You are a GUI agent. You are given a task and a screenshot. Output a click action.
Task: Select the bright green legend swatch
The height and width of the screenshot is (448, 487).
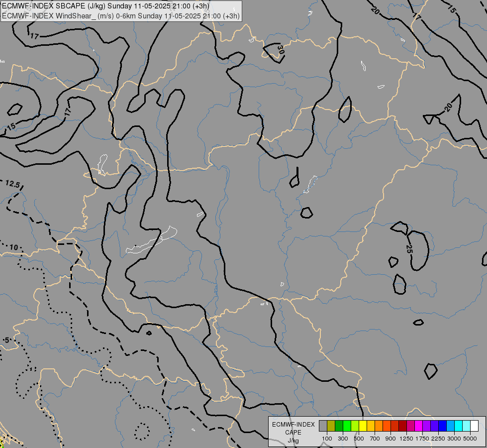[347, 426]
